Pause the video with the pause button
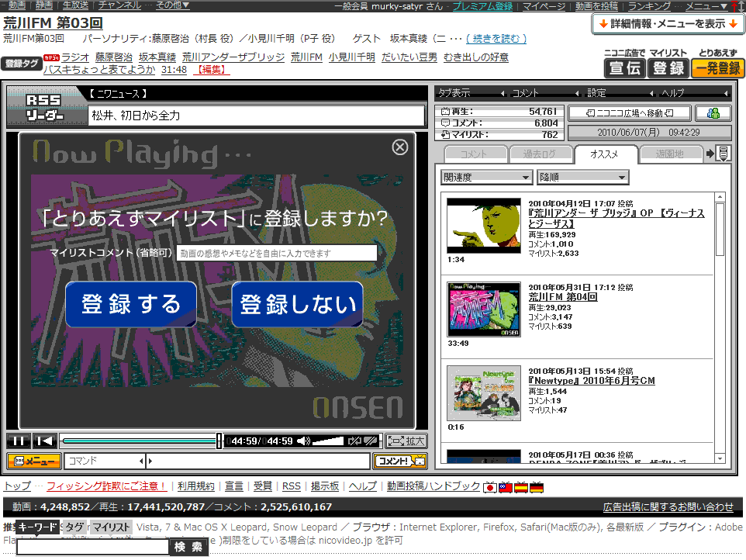This screenshot has height=560, width=746. tap(19, 441)
